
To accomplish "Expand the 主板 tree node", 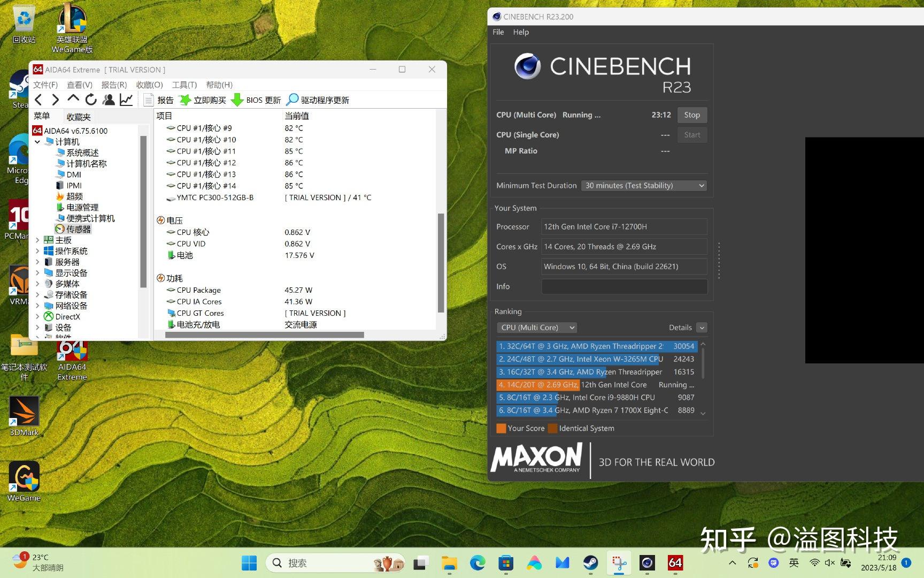I will [37, 240].
